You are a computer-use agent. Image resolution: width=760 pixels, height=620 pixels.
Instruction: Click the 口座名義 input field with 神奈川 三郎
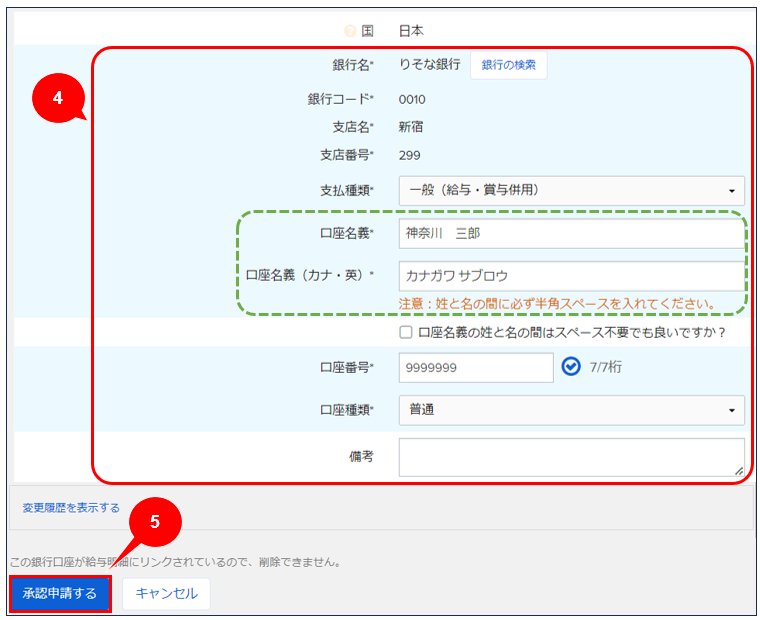571,234
